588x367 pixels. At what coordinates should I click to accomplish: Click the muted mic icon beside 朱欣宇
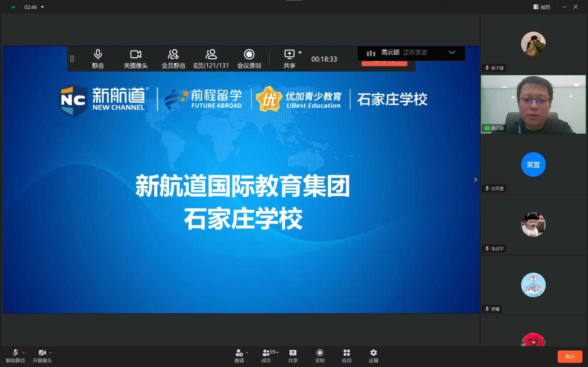[487, 249]
